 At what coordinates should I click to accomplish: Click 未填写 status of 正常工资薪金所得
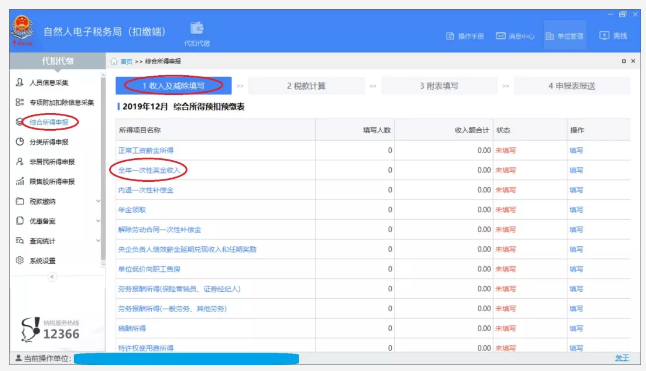pyautogui.click(x=506, y=150)
